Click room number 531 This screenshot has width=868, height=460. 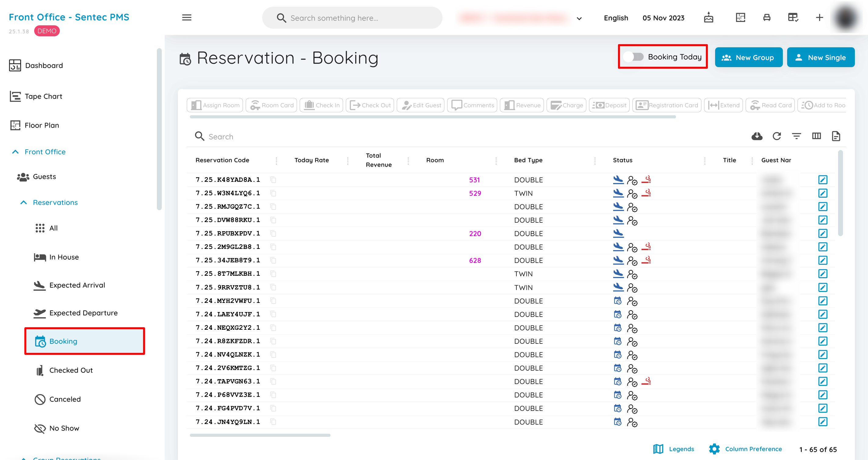(x=474, y=180)
